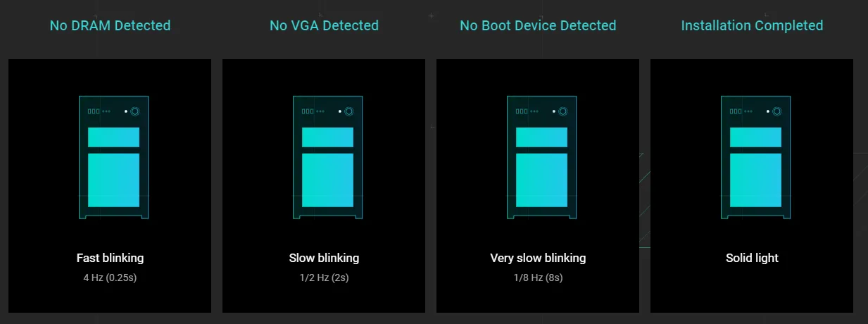Click the power button ring on the Installation Completed case
The width and height of the screenshot is (868, 324).
(776, 111)
